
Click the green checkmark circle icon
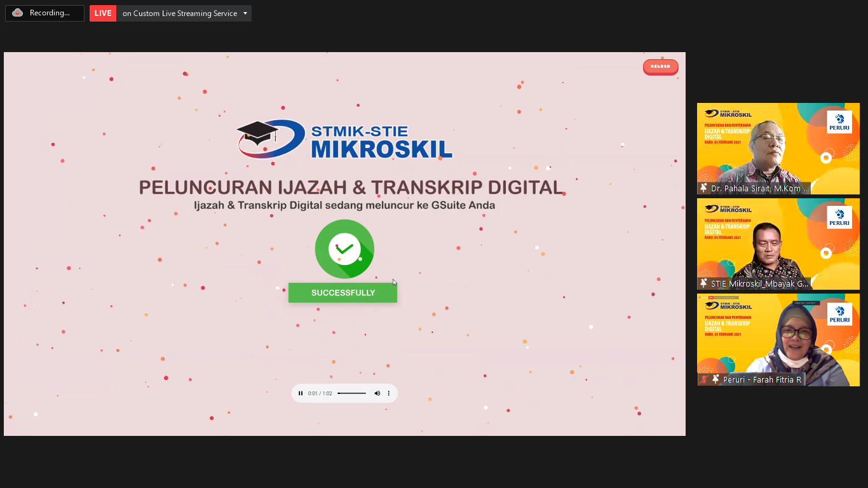click(344, 249)
